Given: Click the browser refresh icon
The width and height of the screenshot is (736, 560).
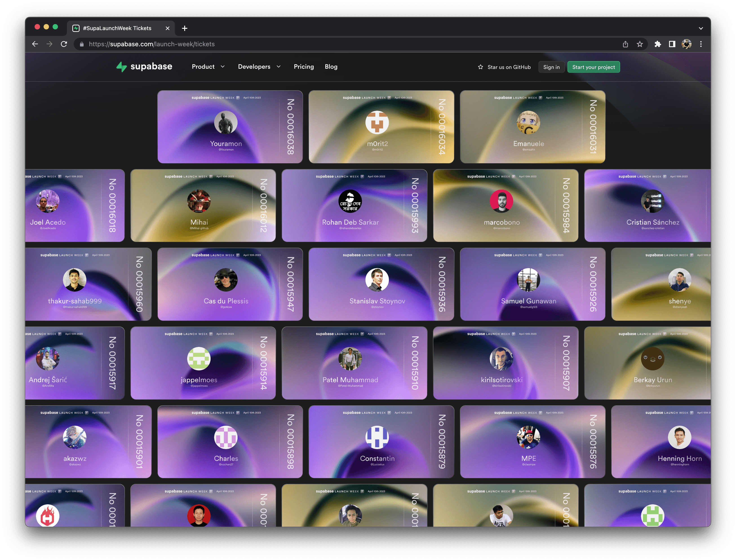Looking at the screenshot, I should [64, 44].
